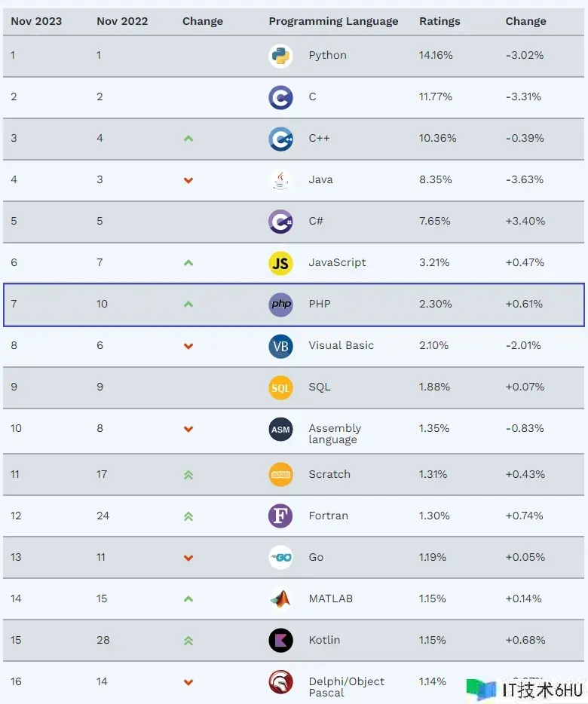Click the PHP logo icon
The height and width of the screenshot is (704, 588).
(x=280, y=305)
